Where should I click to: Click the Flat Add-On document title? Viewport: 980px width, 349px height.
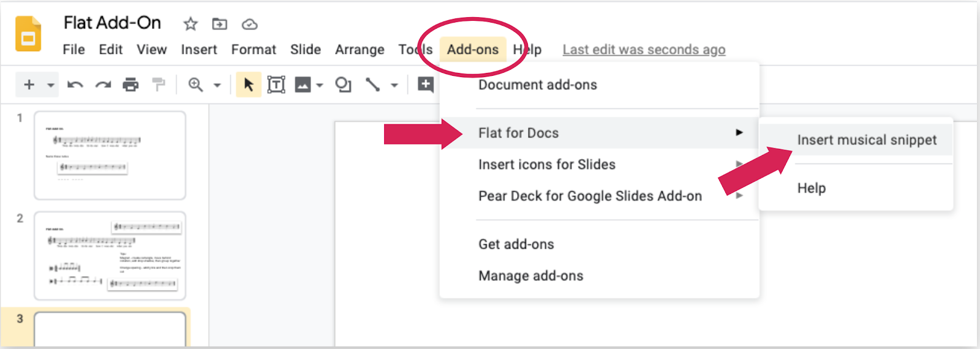click(113, 23)
